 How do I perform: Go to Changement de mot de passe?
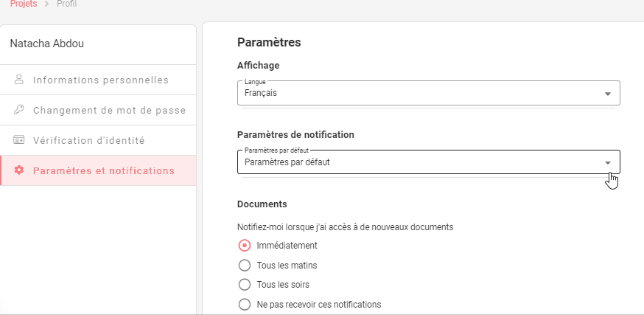pyautogui.click(x=109, y=110)
